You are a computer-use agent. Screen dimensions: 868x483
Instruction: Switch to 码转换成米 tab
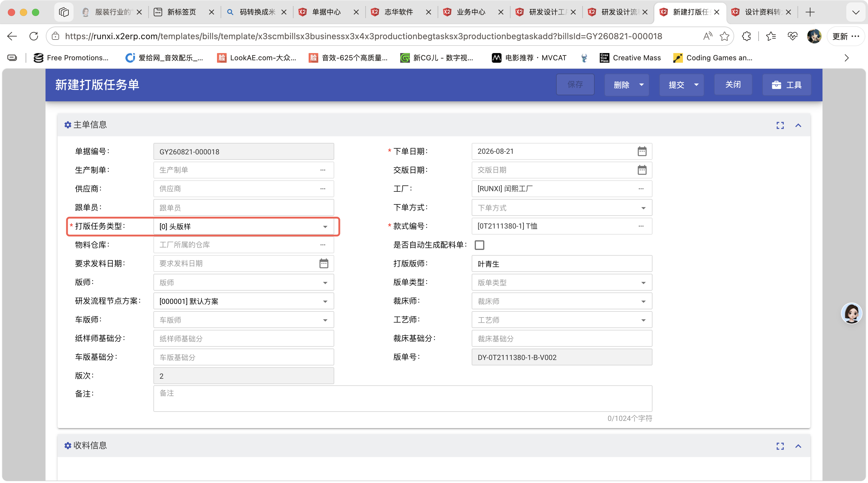tap(256, 12)
